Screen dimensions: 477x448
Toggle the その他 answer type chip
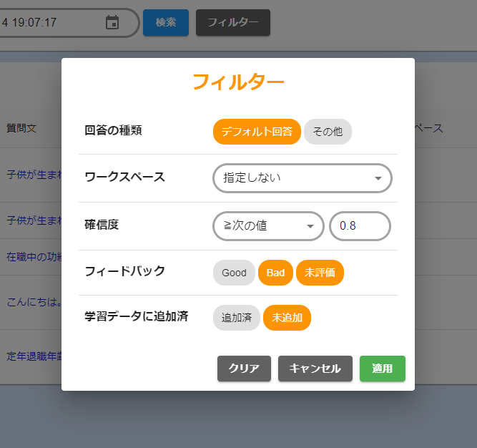tap(328, 132)
